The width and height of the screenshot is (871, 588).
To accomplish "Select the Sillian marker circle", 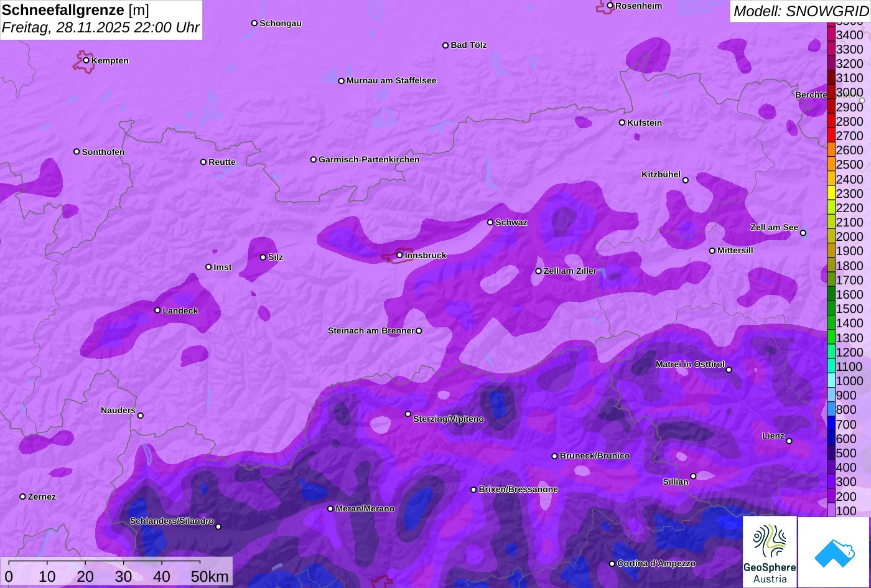I will pyautogui.click(x=694, y=477).
